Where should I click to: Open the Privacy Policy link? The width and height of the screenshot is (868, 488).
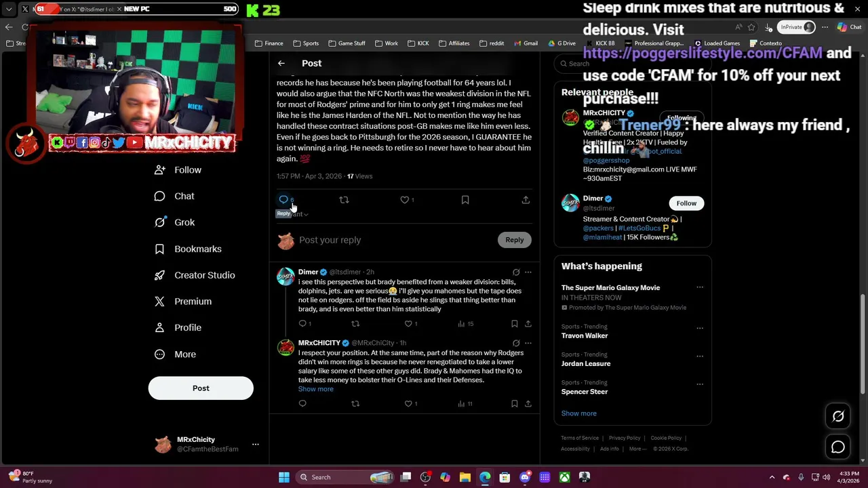(x=625, y=438)
